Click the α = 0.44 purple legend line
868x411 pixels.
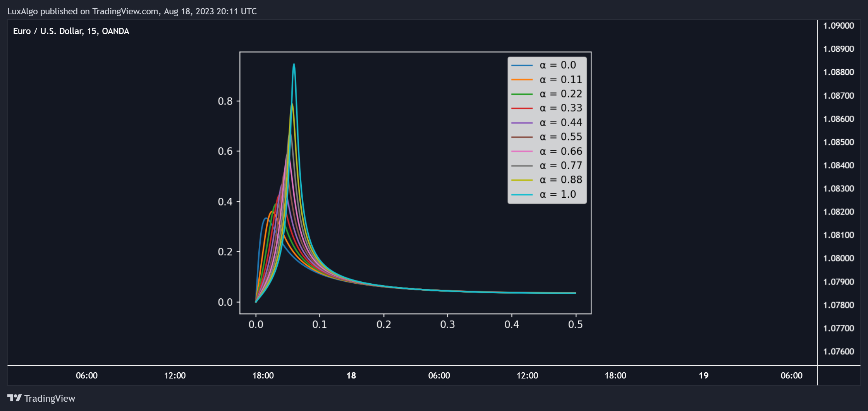(x=522, y=123)
